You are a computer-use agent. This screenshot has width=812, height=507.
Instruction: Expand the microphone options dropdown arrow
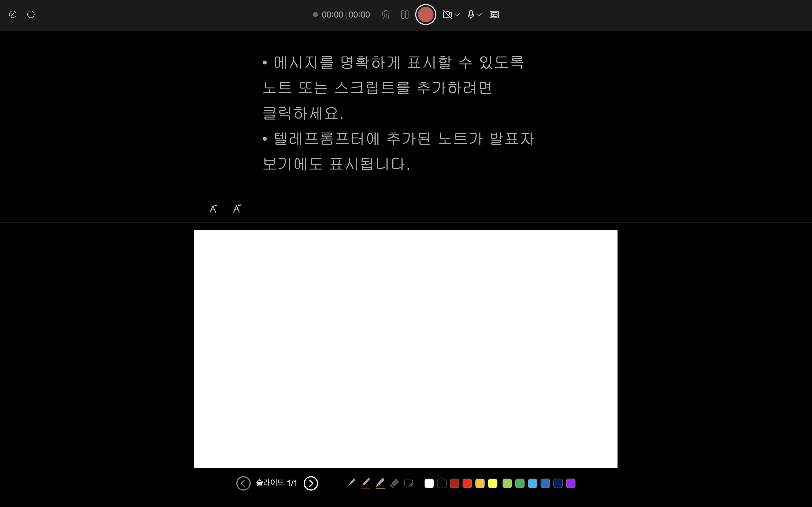pyautogui.click(x=480, y=15)
